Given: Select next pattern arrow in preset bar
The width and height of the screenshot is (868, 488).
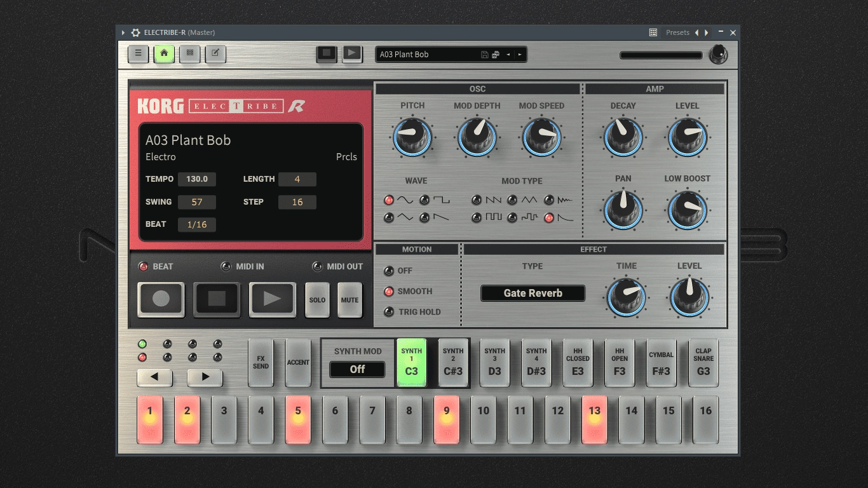Looking at the screenshot, I should point(520,55).
